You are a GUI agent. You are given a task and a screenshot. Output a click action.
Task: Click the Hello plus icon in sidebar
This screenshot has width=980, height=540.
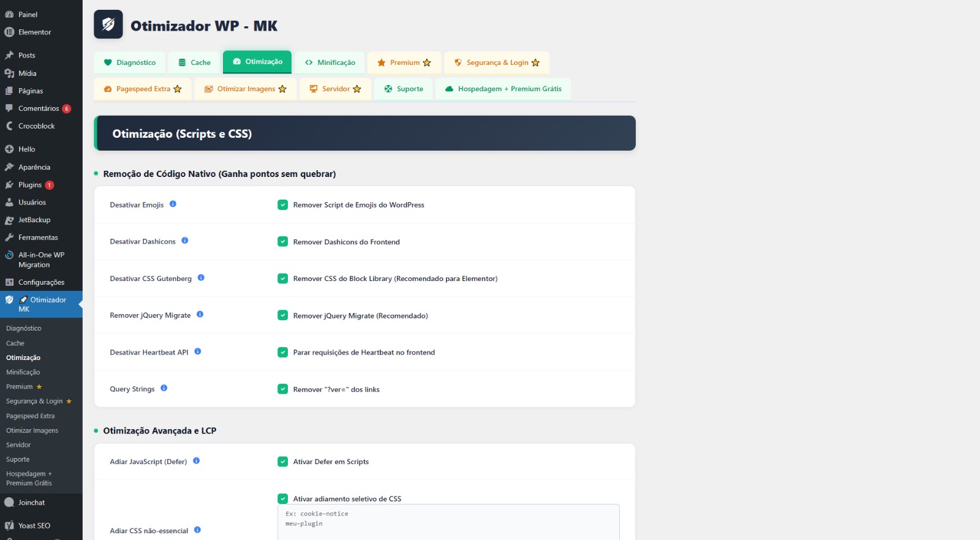9,149
